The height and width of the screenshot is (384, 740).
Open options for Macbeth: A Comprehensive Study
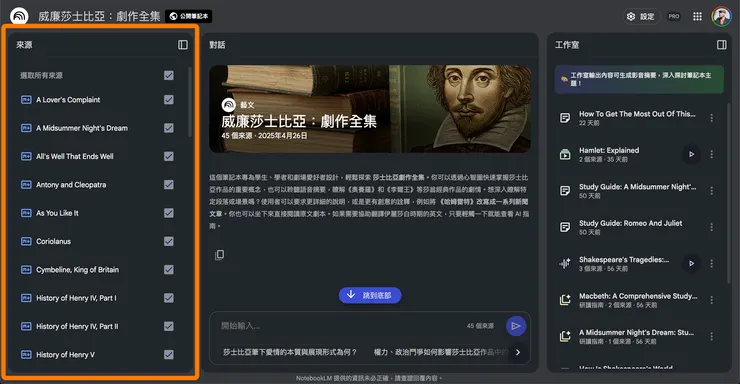pos(711,300)
